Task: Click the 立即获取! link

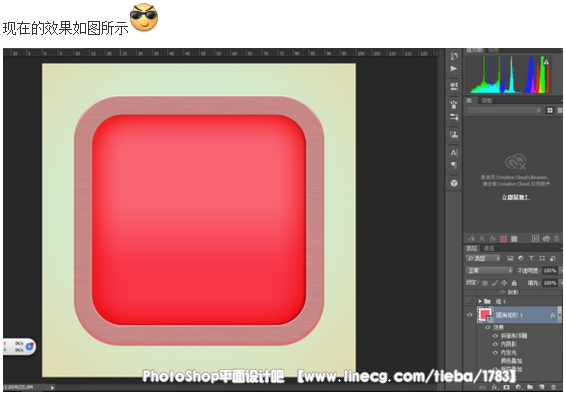Action: (516, 197)
